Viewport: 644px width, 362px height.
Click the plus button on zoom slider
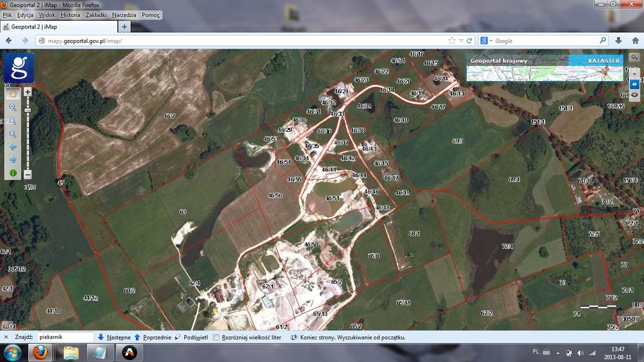[x=28, y=92]
